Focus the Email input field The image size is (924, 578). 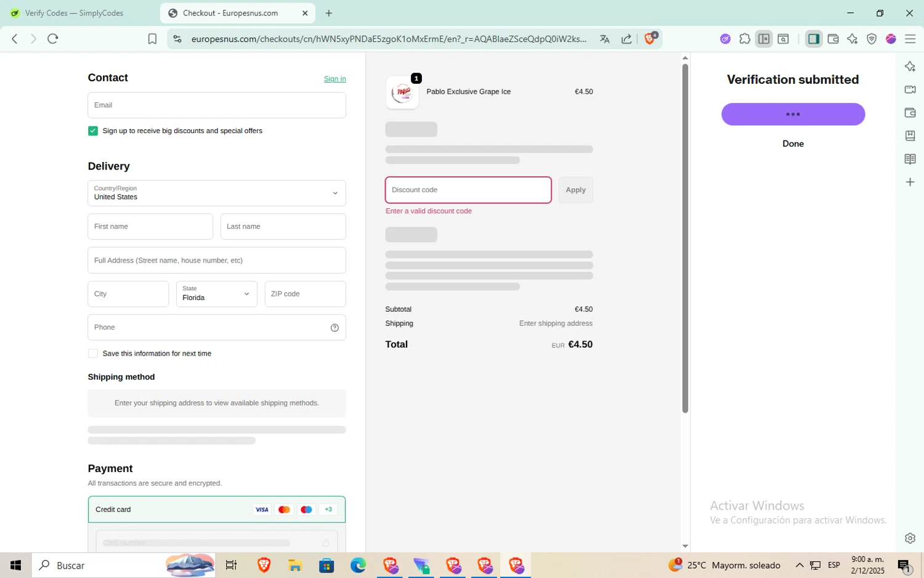pyautogui.click(x=217, y=105)
